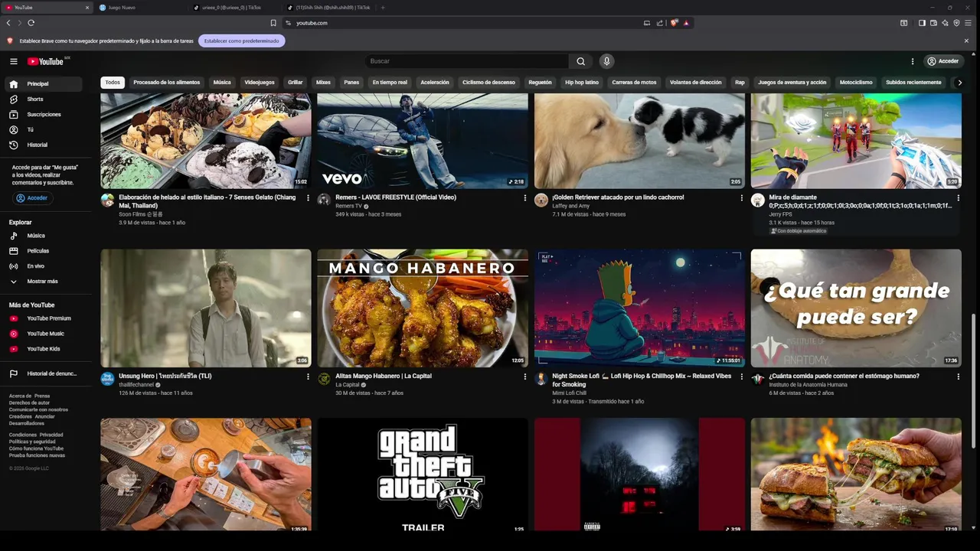Click sidebar Acceder sign-in button
Screen dimensions: 980x551
pos(32,198)
